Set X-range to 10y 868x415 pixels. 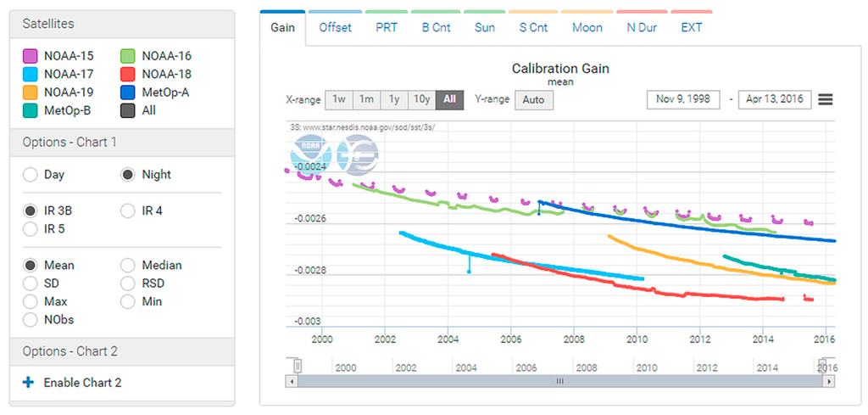point(421,99)
